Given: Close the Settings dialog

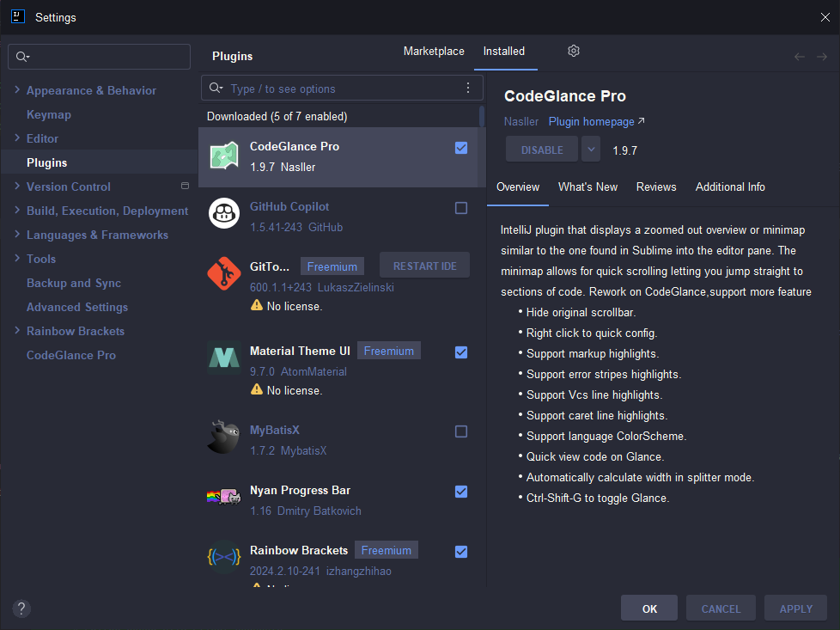Looking at the screenshot, I should [825, 17].
